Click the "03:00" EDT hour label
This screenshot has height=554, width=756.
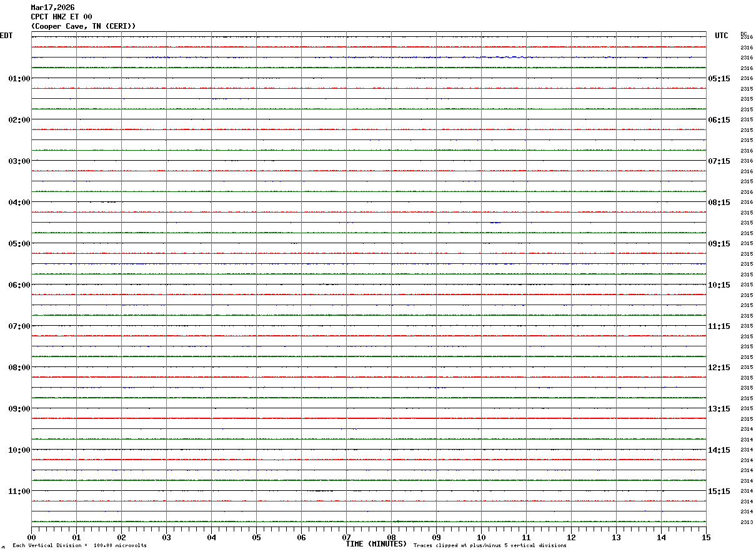click(x=19, y=161)
